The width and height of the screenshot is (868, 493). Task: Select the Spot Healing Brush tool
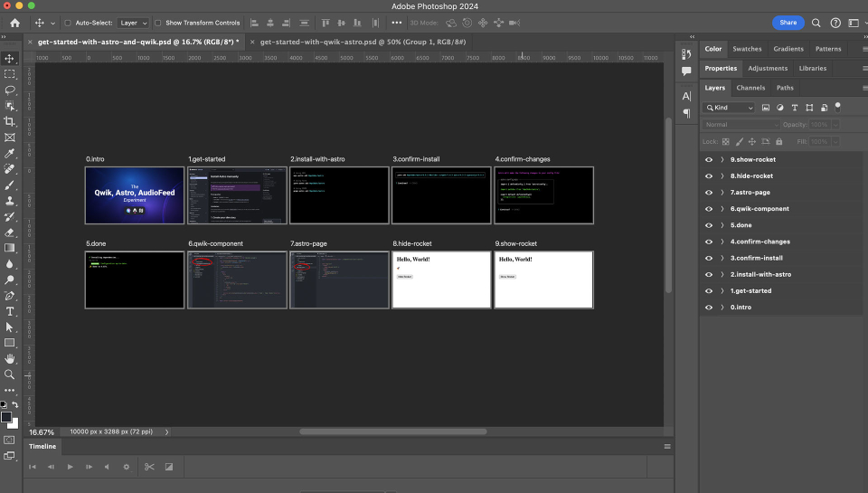9,169
